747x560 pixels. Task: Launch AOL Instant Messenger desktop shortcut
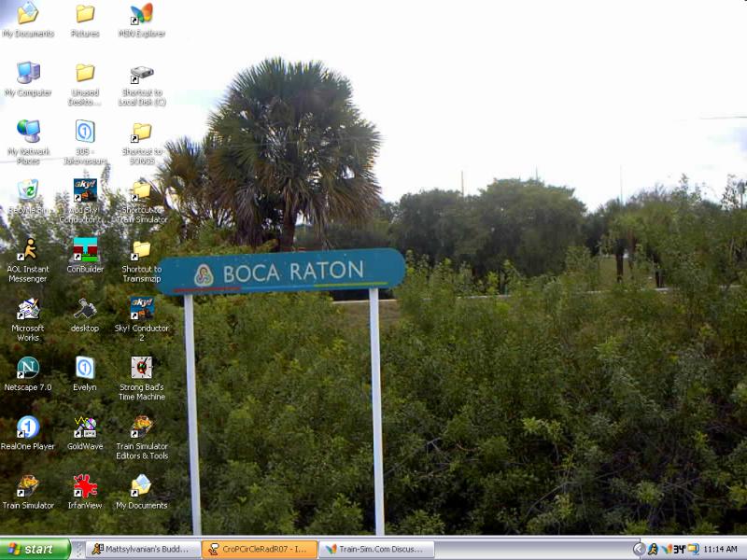[x=28, y=260]
